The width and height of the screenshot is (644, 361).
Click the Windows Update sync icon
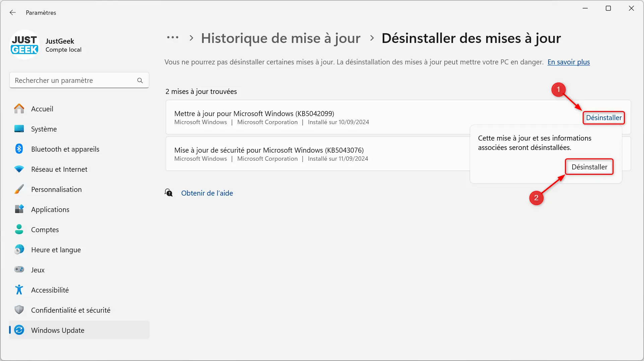[19, 330]
